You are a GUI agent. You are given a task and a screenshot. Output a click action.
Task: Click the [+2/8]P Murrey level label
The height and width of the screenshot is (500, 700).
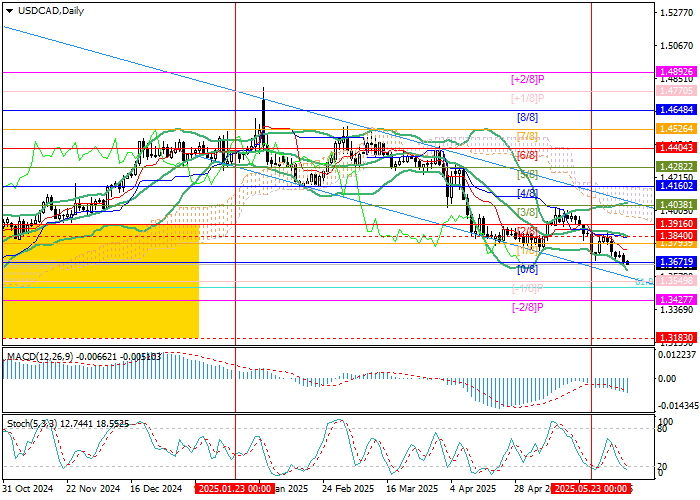point(528,79)
